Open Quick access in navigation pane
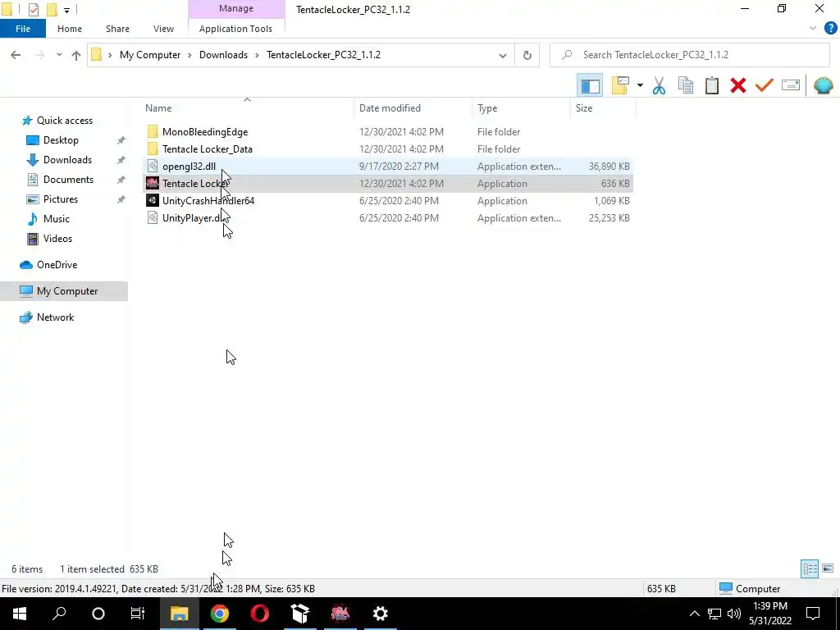The width and height of the screenshot is (840, 630). tap(65, 121)
